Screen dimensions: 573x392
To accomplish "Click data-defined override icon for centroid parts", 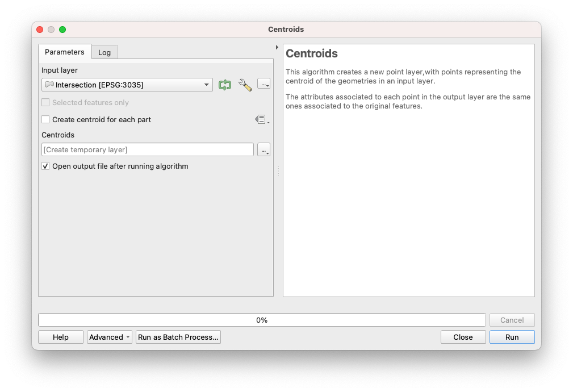I will (261, 119).
